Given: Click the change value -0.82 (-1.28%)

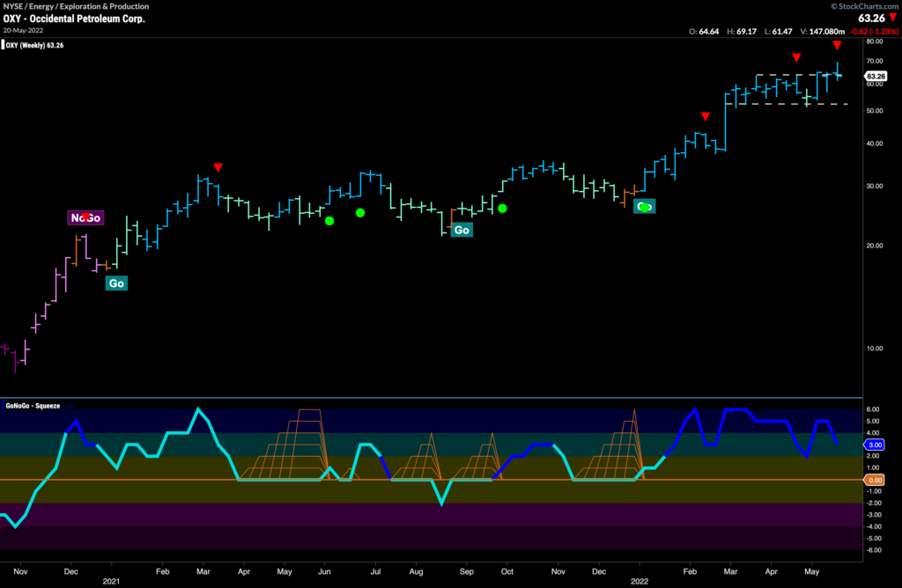Looking at the screenshot, I should click(874, 32).
